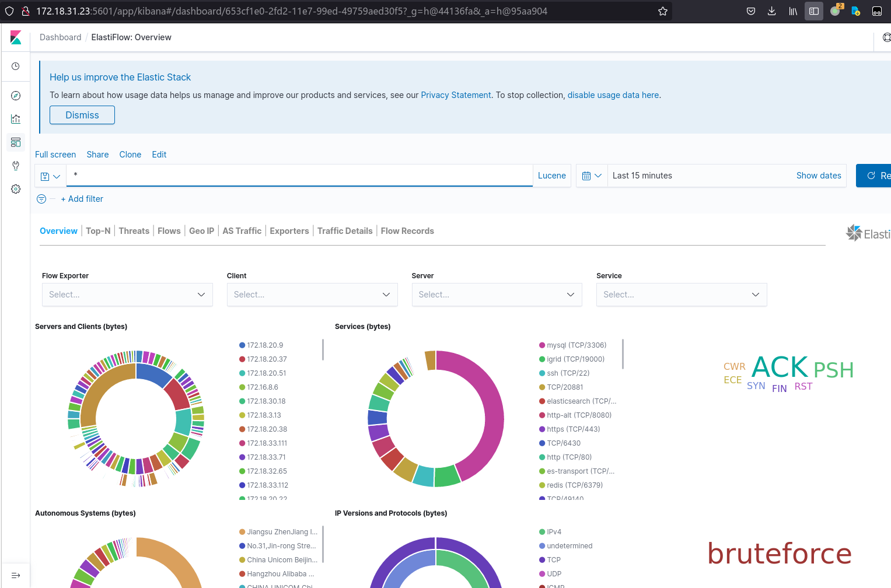Image resolution: width=891 pixels, height=588 pixels.
Task: Switch to Geo IP tab
Action: click(x=202, y=231)
